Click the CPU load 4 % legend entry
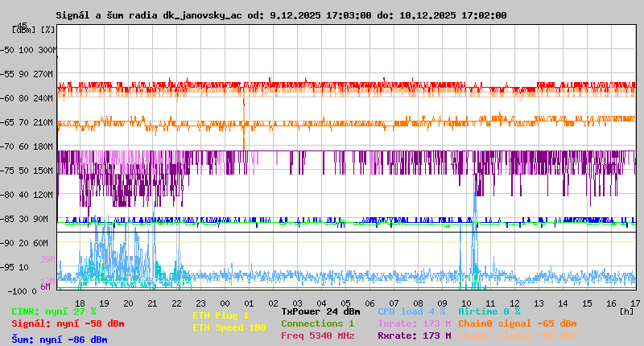 (x=411, y=311)
